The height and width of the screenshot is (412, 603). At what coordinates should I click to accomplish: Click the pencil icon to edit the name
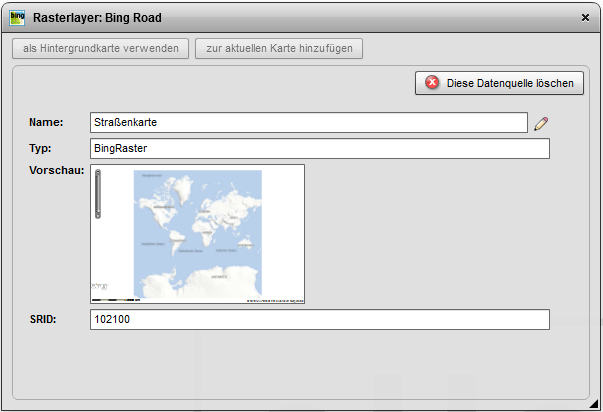coord(541,123)
